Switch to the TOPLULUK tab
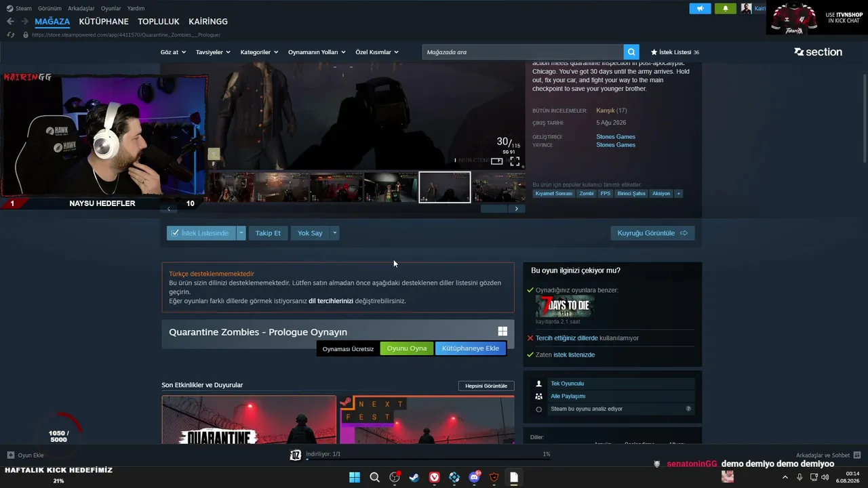Screen dimensions: 868x488 tap(159, 22)
